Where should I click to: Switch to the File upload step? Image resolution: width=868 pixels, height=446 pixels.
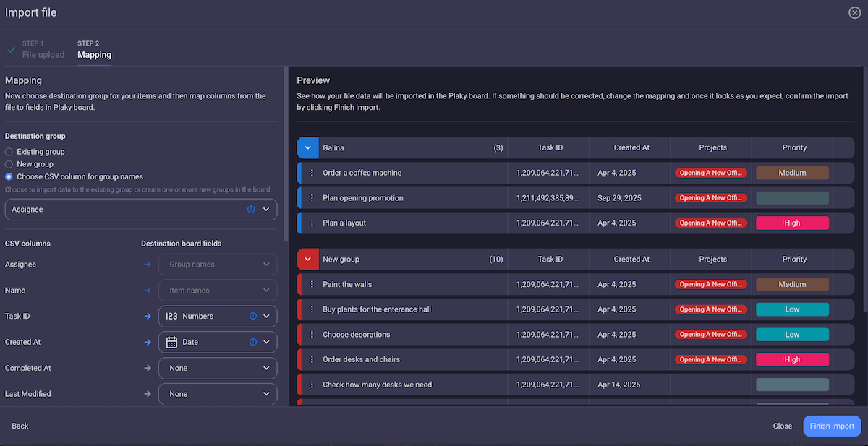(43, 53)
